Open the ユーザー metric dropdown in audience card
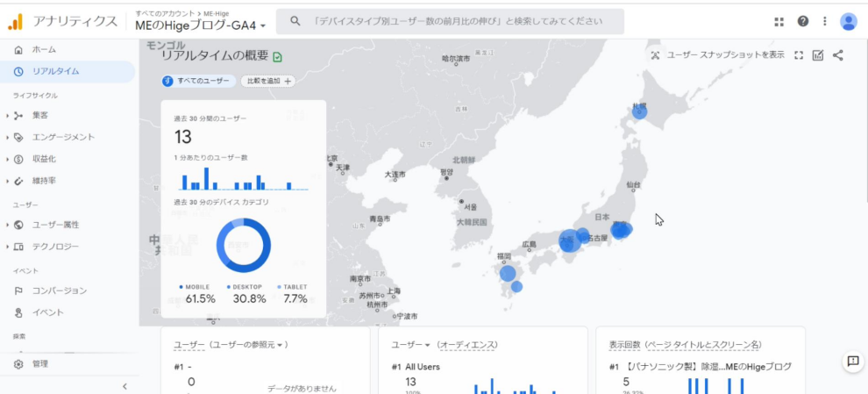 (x=410, y=345)
